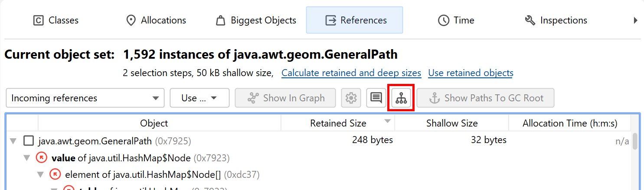Select the Classes view
Viewport: 644px width, 190px height.
(56, 20)
